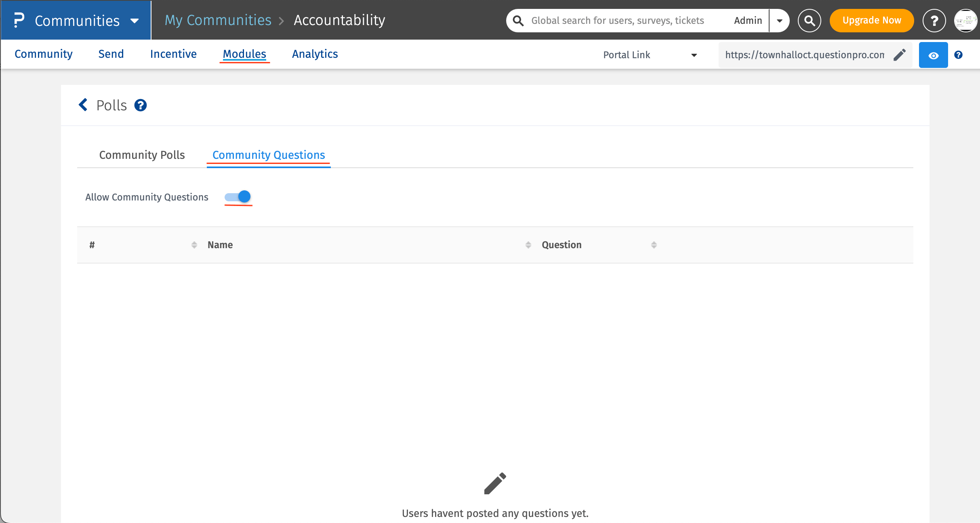Click the blue eye preview button
The height and width of the screenshot is (523, 980).
[x=933, y=55]
